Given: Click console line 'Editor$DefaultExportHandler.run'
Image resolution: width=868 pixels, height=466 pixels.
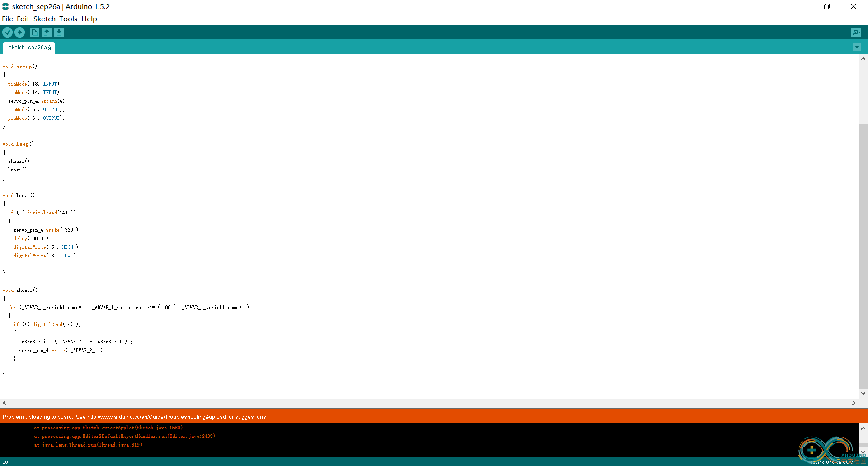Looking at the screenshot, I should tap(125, 436).
